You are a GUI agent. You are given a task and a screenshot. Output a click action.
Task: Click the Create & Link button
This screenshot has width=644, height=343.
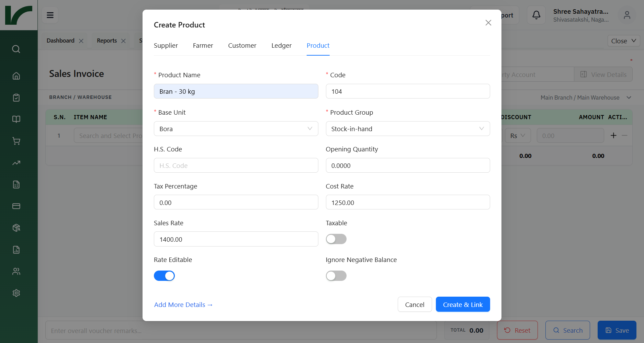point(463,305)
